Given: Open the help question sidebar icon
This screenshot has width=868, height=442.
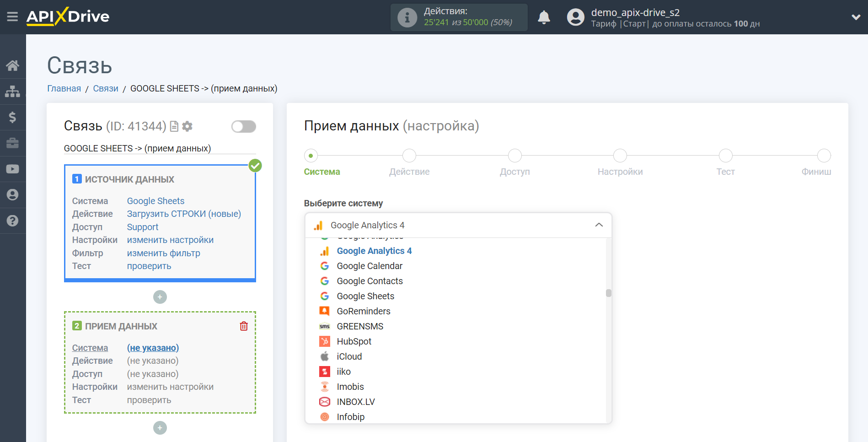Looking at the screenshot, I should pos(12,221).
